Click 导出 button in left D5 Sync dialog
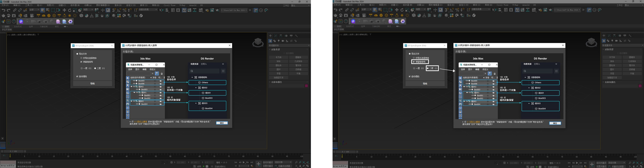644x168 pixels. 92,84
